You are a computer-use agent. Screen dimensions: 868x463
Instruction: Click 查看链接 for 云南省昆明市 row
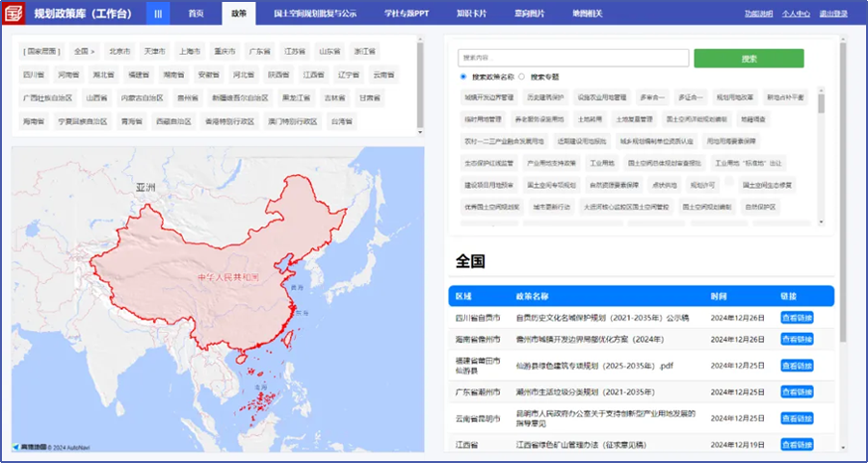click(x=797, y=418)
